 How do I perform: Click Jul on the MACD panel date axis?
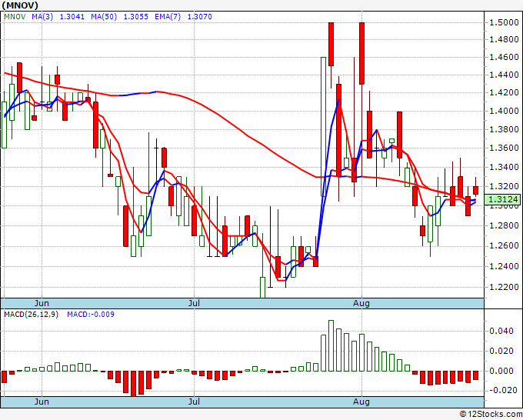click(194, 402)
